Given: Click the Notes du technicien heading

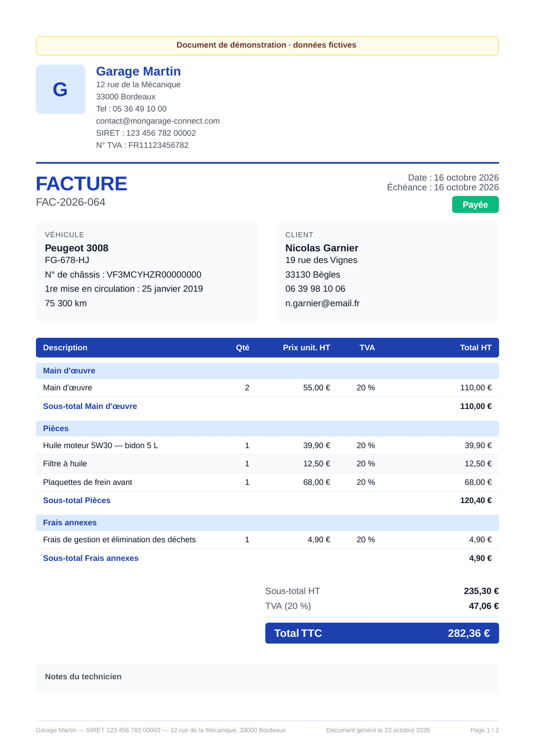Looking at the screenshot, I should click(83, 677).
